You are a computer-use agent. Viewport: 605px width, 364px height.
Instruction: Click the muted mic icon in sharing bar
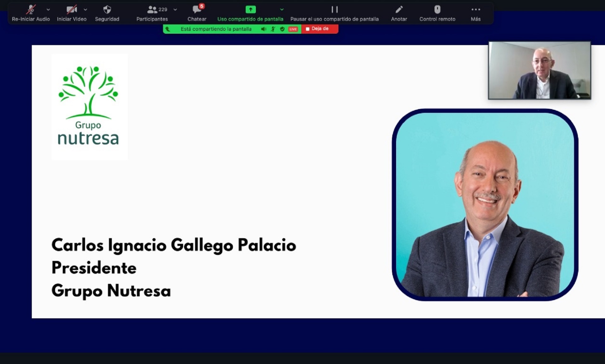pos(273,29)
